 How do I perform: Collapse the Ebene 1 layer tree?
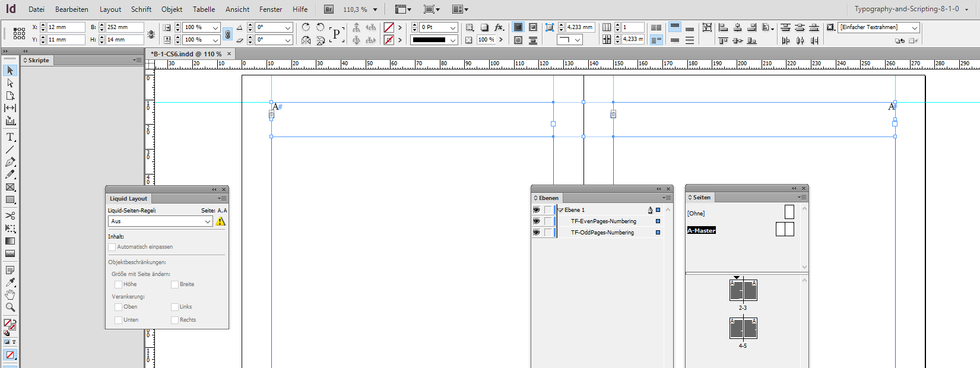[560, 210]
